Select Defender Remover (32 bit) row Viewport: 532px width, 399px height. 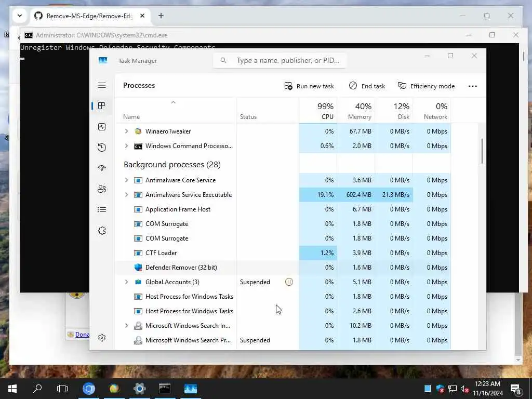tap(283, 268)
